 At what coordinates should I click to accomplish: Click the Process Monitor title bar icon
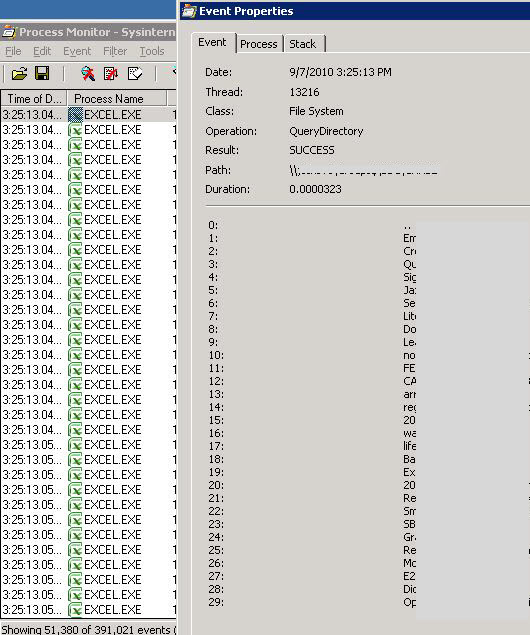(x=9, y=32)
